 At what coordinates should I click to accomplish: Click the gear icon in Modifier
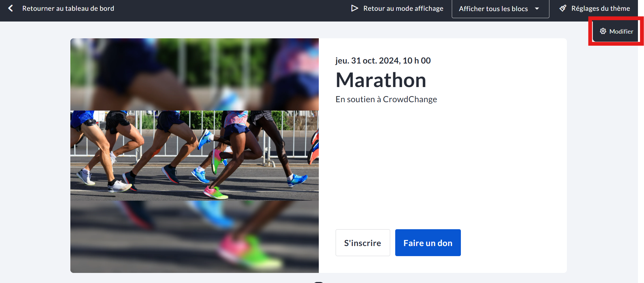(603, 31)
